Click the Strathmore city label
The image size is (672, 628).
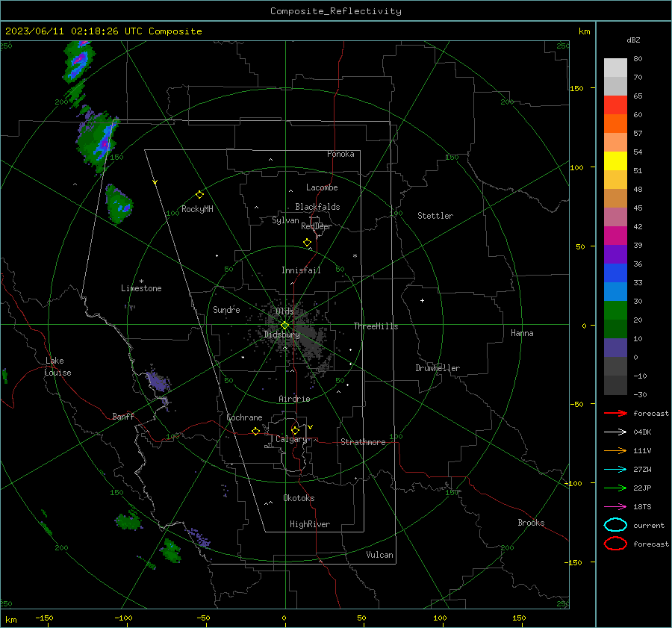click(x=363, y=442)
